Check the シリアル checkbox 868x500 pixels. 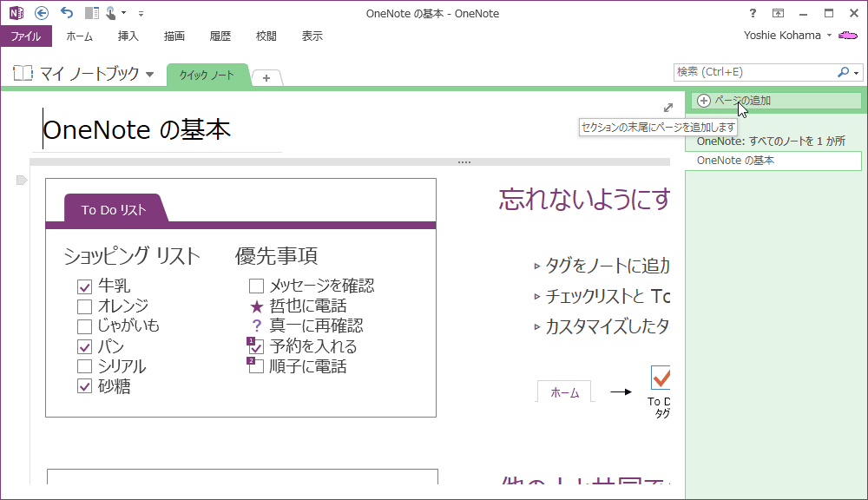(x=84, y=366)
